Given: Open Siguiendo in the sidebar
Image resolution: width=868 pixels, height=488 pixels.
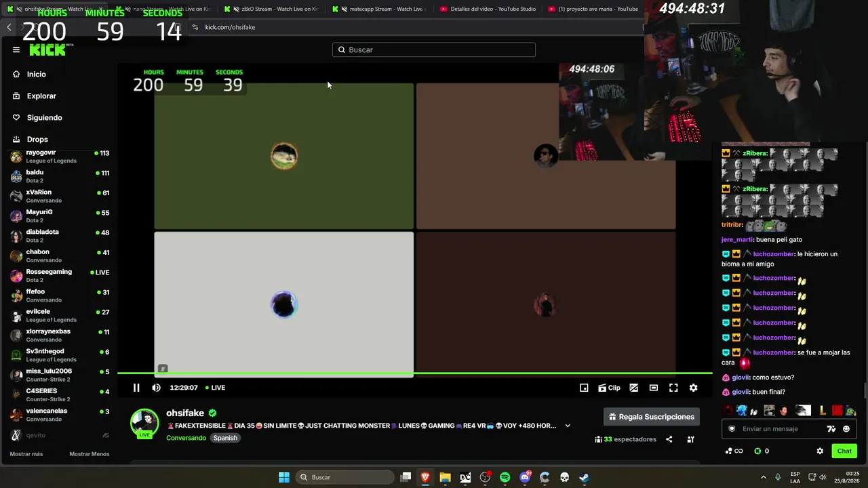Looking at the screenshot, I should point(37,117).
